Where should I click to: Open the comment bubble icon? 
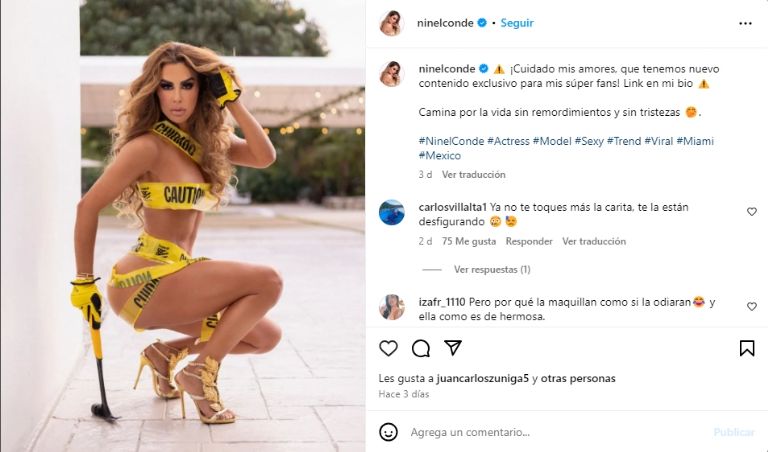coord(421,348)
